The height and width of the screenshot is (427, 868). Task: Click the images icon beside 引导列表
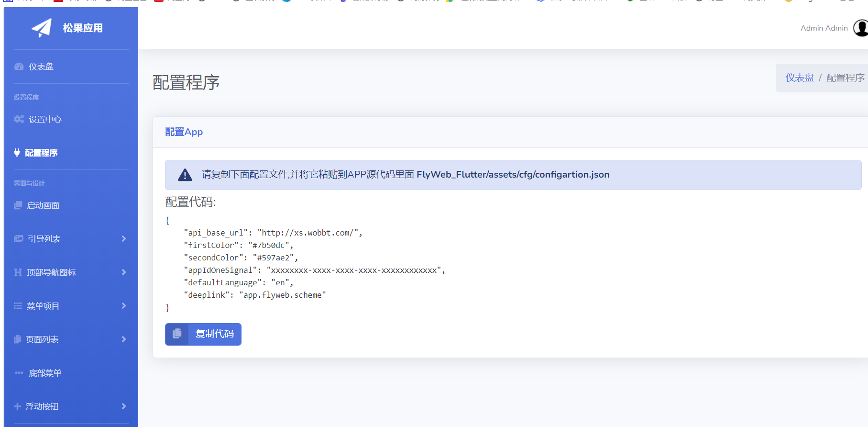tap(19, 239)
